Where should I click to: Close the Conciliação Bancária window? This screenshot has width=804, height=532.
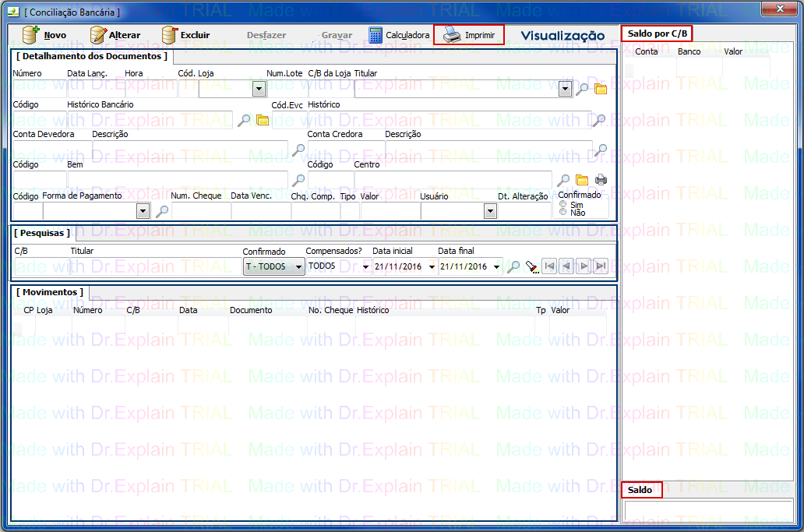[779, 9]
